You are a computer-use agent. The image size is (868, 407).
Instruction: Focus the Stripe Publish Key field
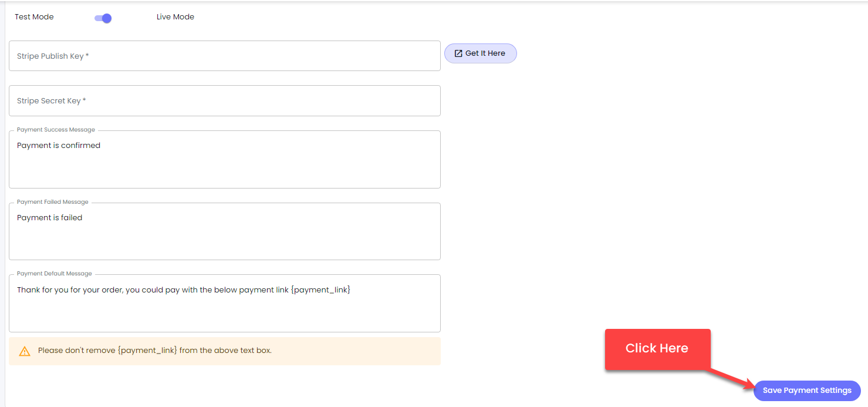[225, 56]
